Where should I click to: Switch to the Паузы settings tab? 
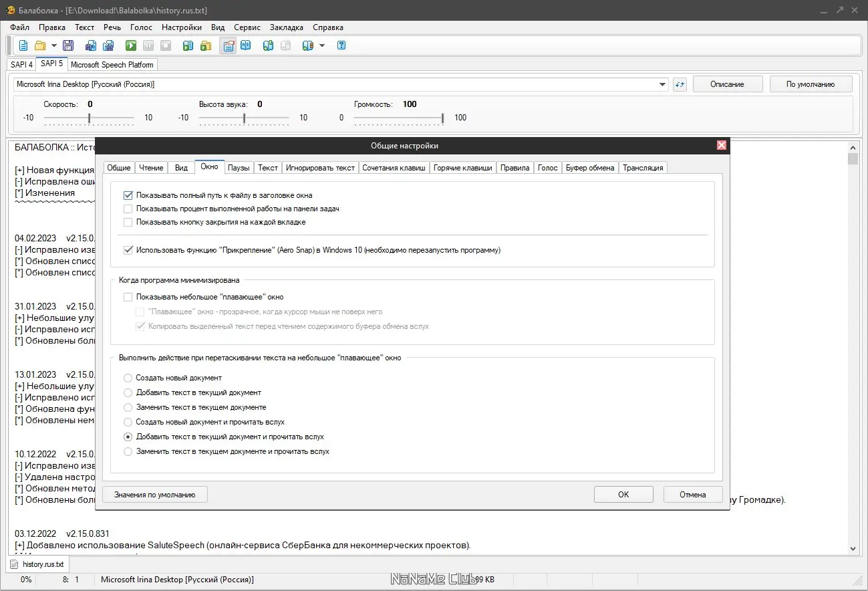(239, 168)
